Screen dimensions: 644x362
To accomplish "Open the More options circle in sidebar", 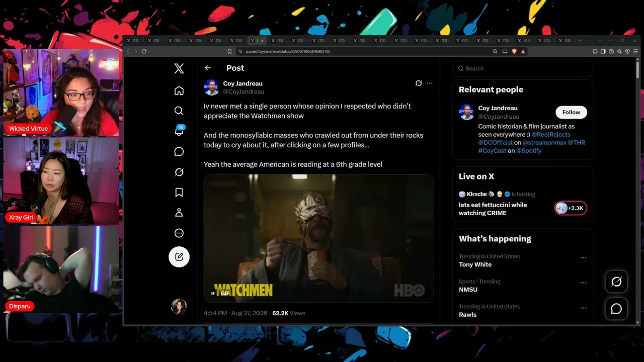I will click(179, 233).
